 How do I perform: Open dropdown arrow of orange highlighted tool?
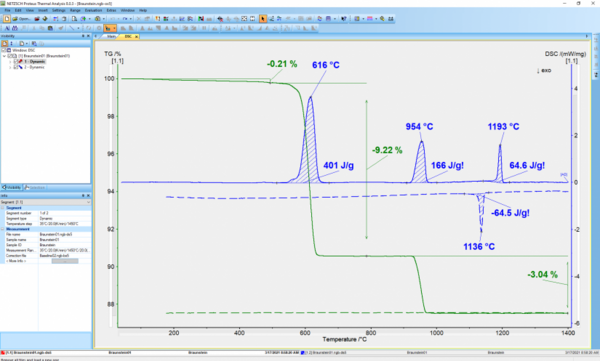[114, 28]
